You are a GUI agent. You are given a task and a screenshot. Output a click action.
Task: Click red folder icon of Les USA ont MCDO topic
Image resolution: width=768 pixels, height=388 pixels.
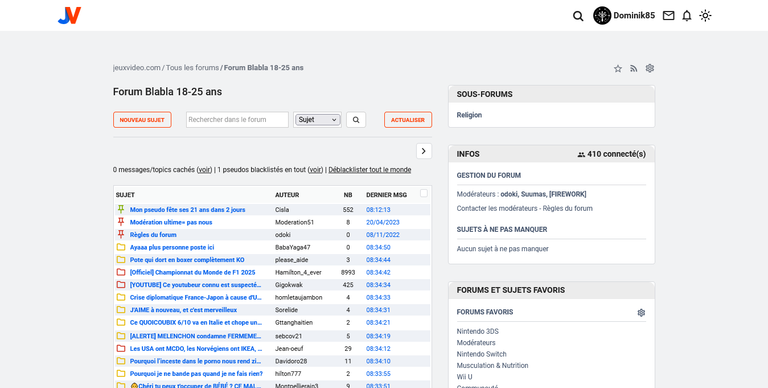(x=121, y=348)
